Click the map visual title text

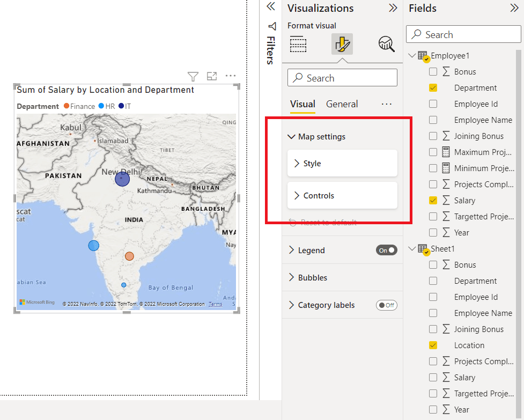[105, 90]
